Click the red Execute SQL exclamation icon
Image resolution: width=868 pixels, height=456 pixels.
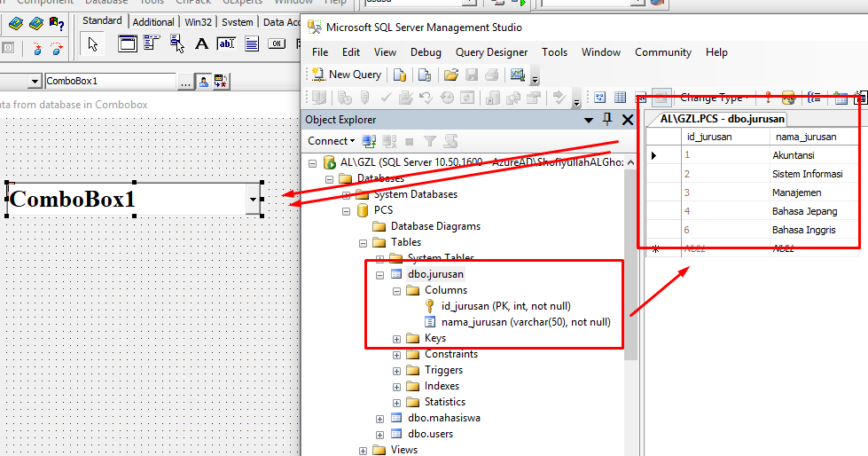click(x=768, y=98)
